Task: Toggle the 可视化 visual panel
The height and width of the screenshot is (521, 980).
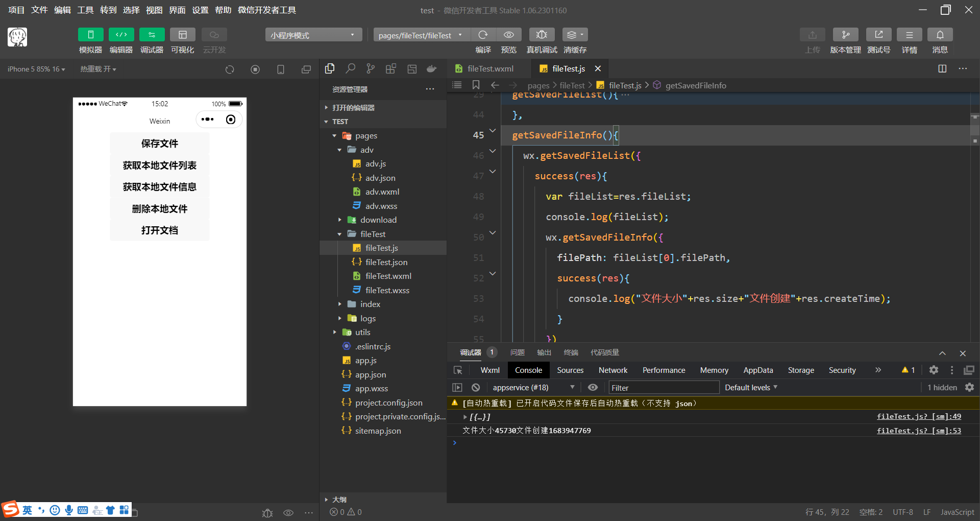Action: (182, 35)
